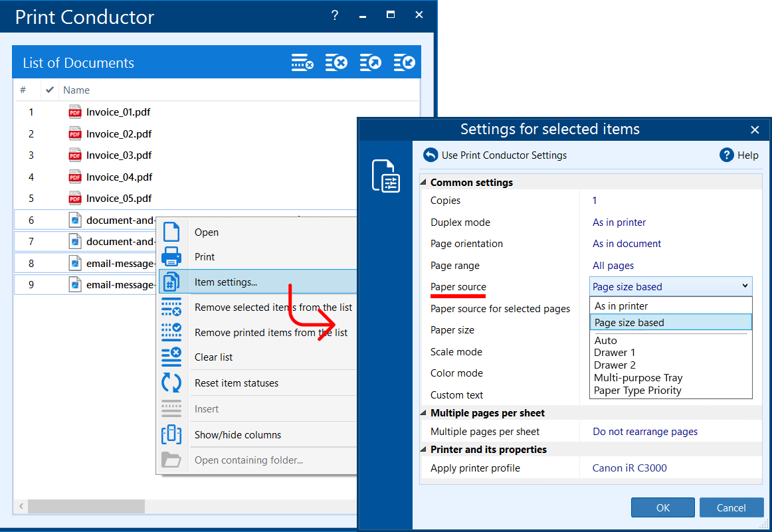This screenshot has height=532, width=772.
Task: Open the Paper source dropdown arrow
Action: tap(744, 287)
